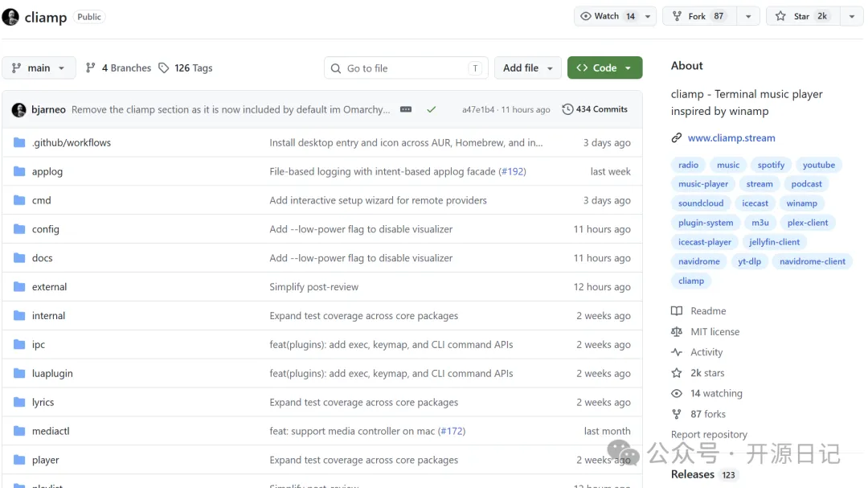Viewport: 868px width, 488px height.
Task: Click Report repository link
Action: click(x=709, y=434)
